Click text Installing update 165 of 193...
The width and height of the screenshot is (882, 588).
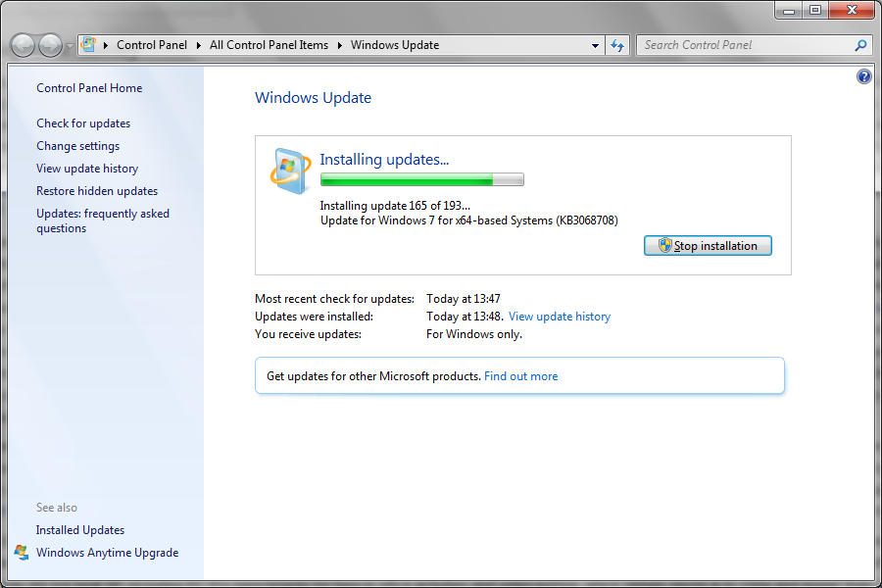(x=396, y=206)
